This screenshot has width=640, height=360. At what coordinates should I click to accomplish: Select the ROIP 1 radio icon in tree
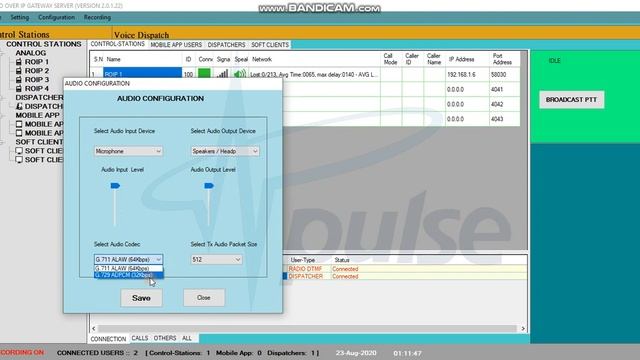[x=19, y=62]
